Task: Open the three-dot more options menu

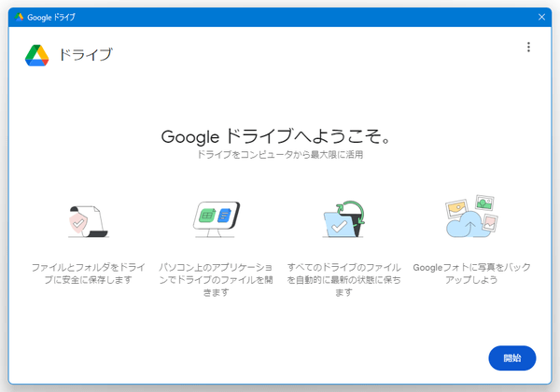Action: point(528,47)
